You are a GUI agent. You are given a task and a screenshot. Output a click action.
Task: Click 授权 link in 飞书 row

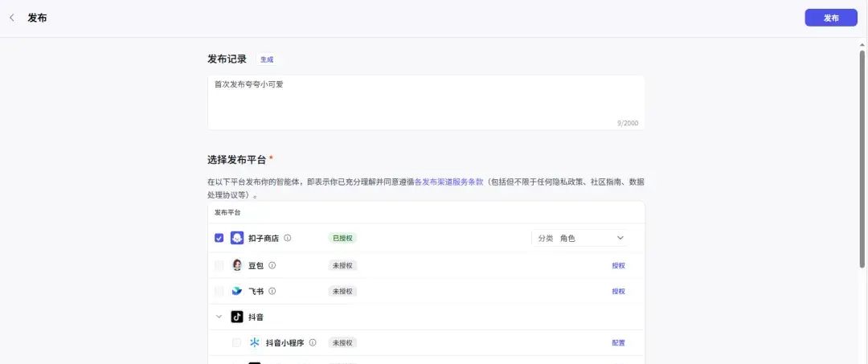[x=618, y=292]
